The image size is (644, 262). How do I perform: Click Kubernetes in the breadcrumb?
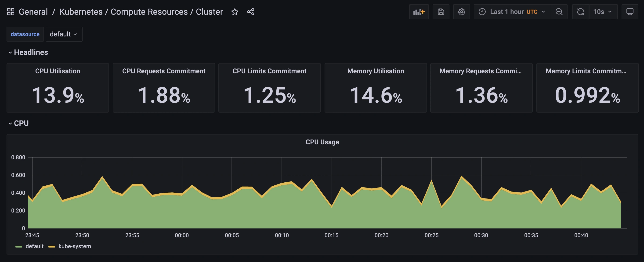click(80, 11)
